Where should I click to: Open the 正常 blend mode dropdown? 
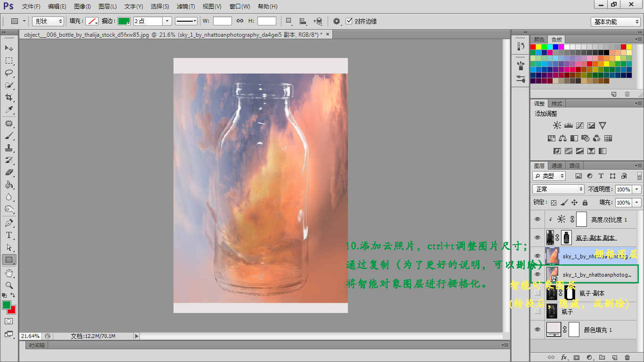coord(558,189)
